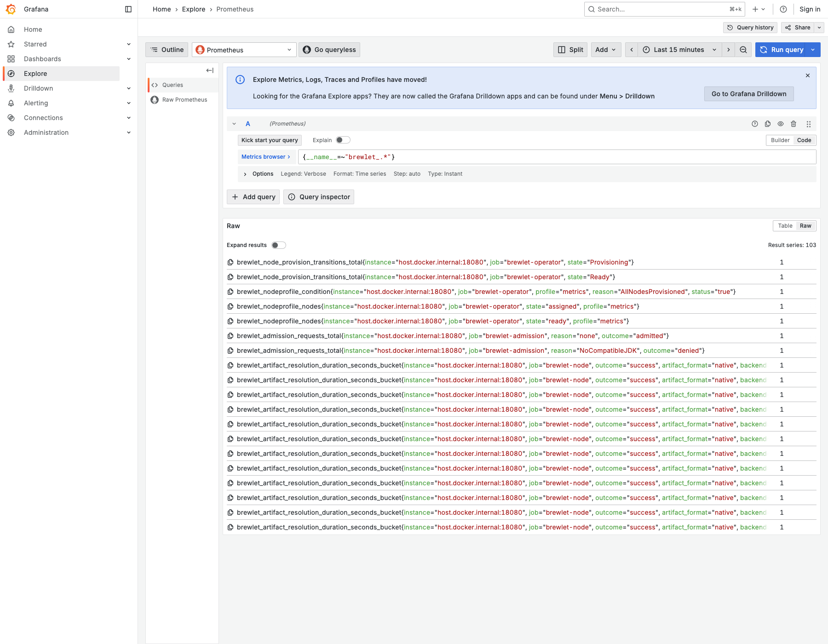The image size is (828, 644).
Task: Select Code editor mode
Action: [x=804, y=140]
